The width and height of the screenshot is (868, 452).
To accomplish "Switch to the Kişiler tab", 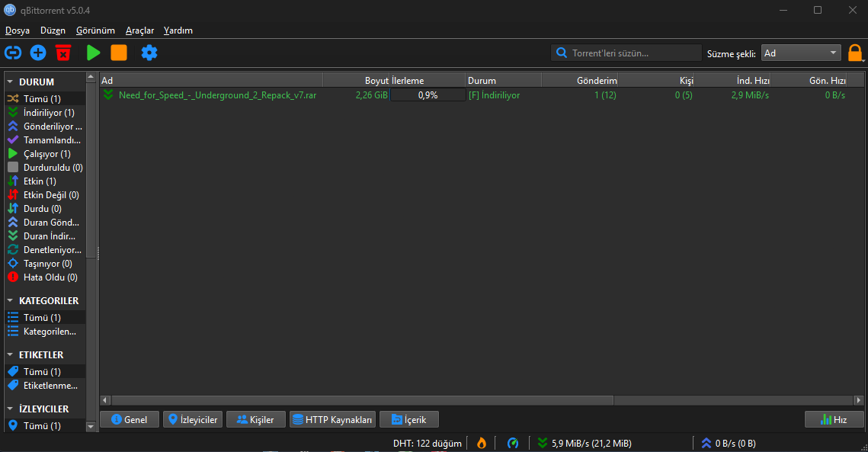I will (256, 419).
